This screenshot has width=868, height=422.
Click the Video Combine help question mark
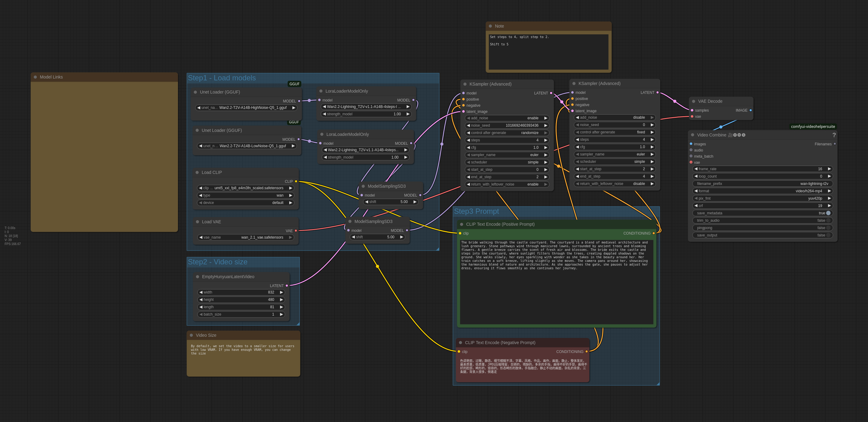834,135
